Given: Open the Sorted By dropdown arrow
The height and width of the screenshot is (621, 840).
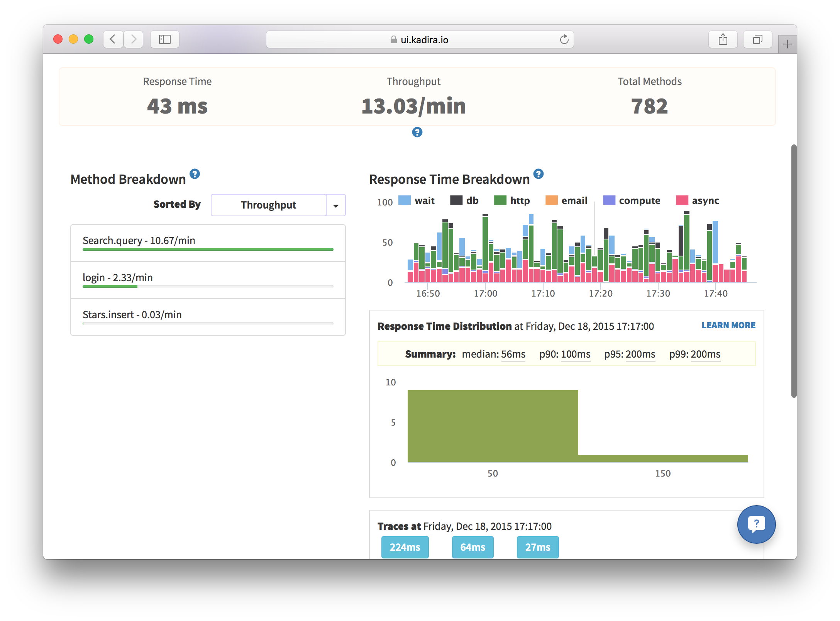Looking at the screenshot, I should (x=335, y=205).
